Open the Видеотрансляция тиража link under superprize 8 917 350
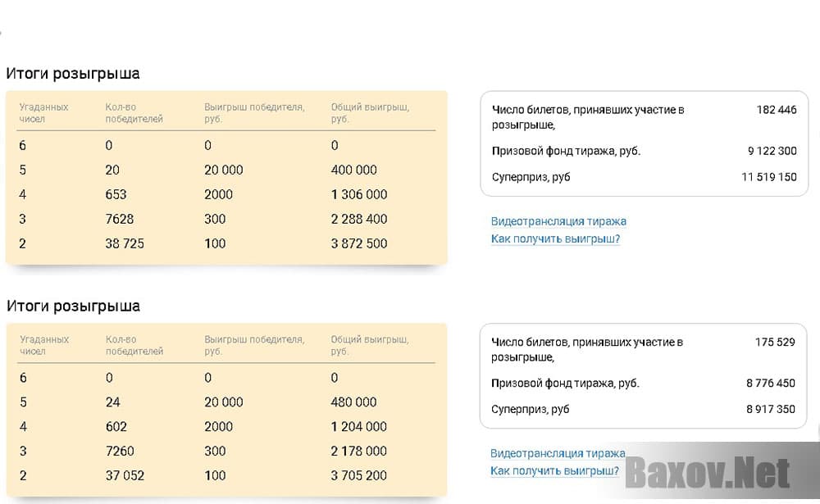This screenshot has width=820, height=504. coord(558,453)
